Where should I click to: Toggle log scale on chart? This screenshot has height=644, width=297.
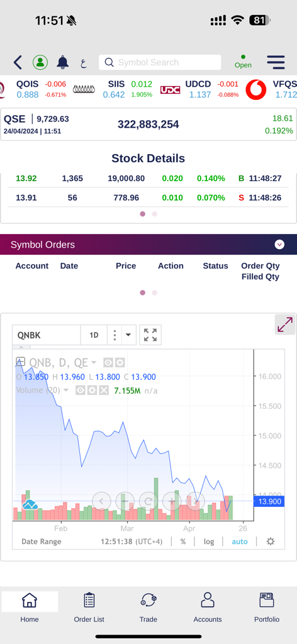pyautogui.click(x=209, y=541)
